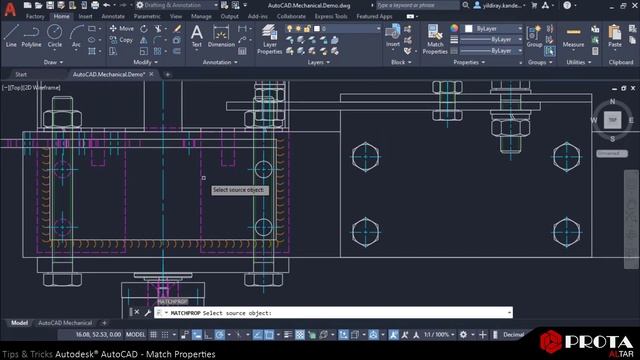Click the layer 0 color swatch
Viewport: 640px width, 360px height.
pyautogui.click(x=317, y=29)
